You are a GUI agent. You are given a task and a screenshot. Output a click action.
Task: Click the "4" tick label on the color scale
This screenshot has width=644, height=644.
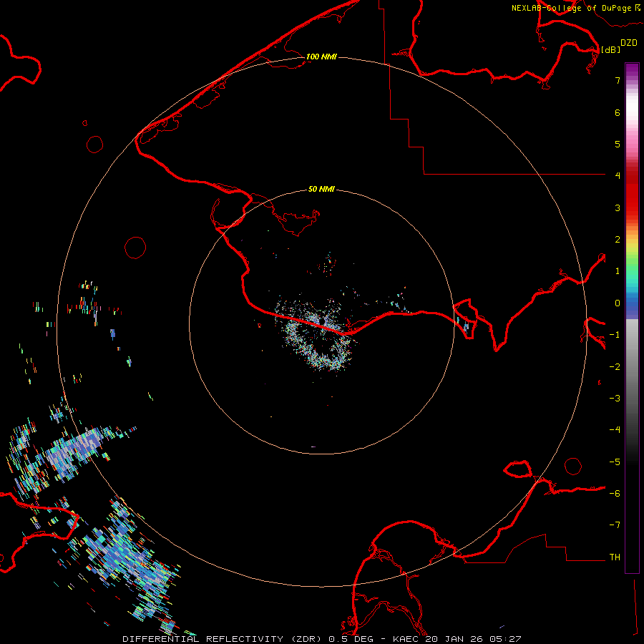(x=618, y=176)
